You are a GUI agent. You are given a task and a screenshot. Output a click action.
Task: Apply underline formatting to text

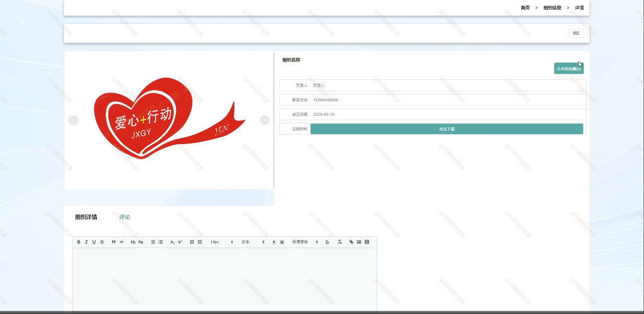point(94,242)
